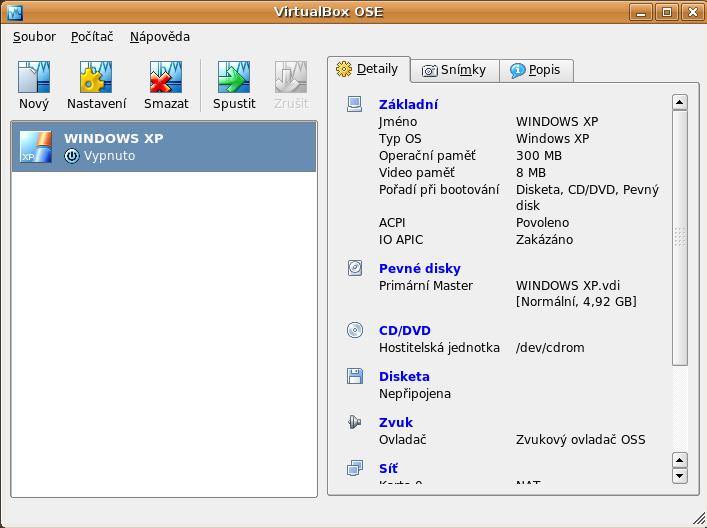Image resolution: width=707 pixels, height=528 pixels.
Task: Click the '300 MB' memory value
Action: pos(539,156)
